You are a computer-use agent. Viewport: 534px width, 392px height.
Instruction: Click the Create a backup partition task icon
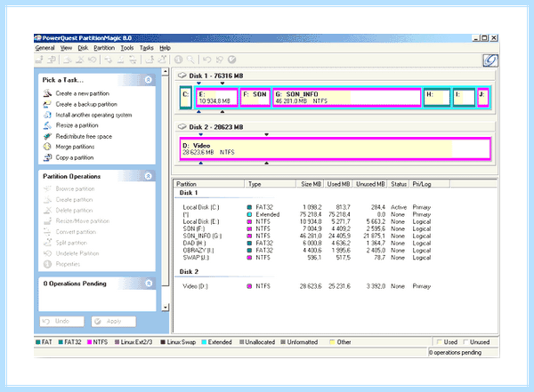(x=47, y=104)
